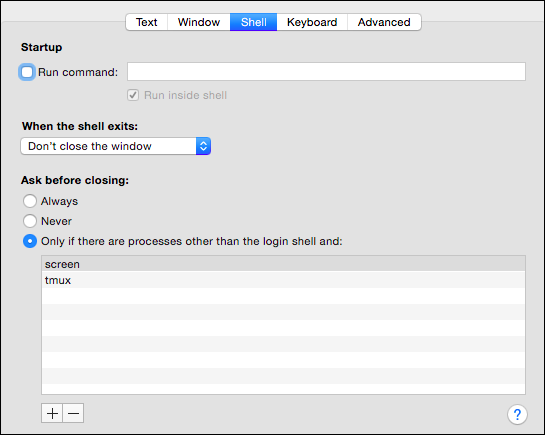Enable the Run command checkbox

[x=27, y=72]
